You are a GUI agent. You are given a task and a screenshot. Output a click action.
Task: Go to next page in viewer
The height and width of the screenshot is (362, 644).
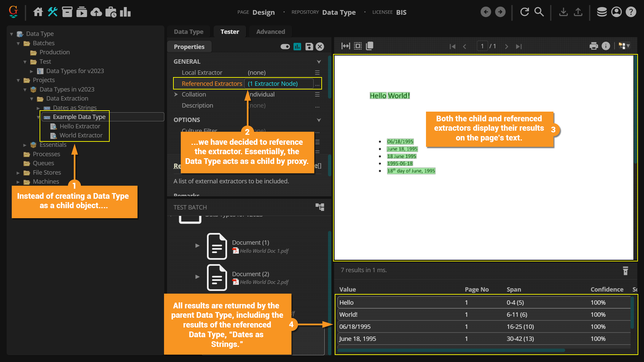(506, 46)
